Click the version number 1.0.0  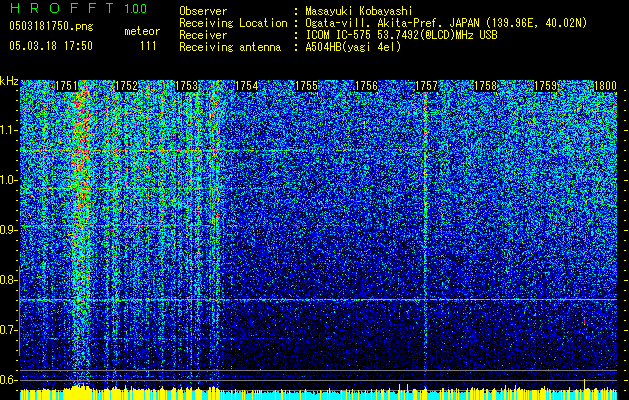tap(135, 8)
